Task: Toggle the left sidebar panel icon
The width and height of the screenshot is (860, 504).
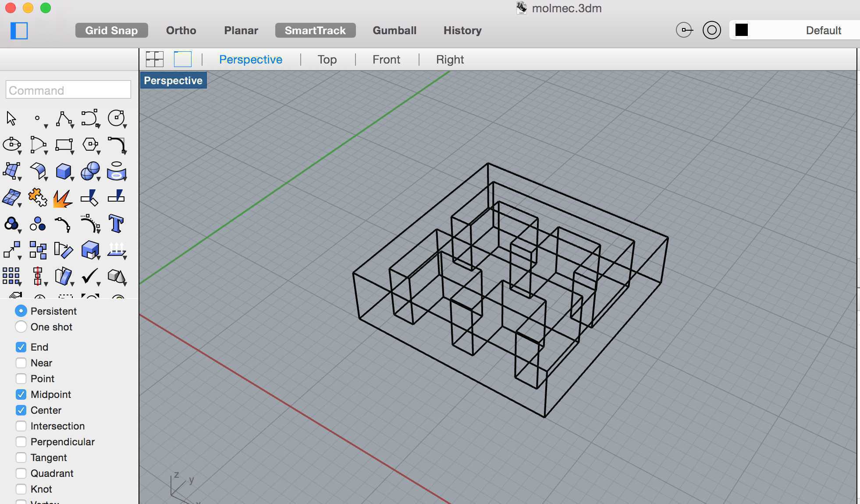Action: tap(19, 31)
